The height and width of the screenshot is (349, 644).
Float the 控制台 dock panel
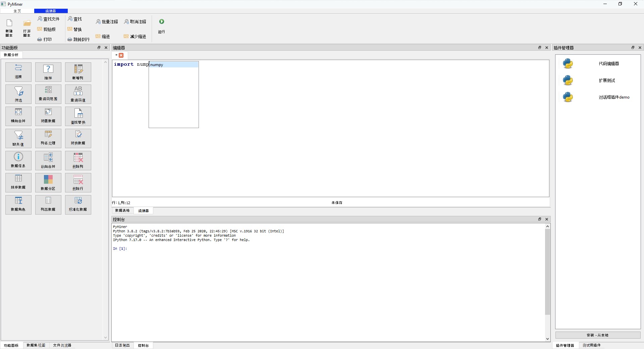click(x=540, y=219)
